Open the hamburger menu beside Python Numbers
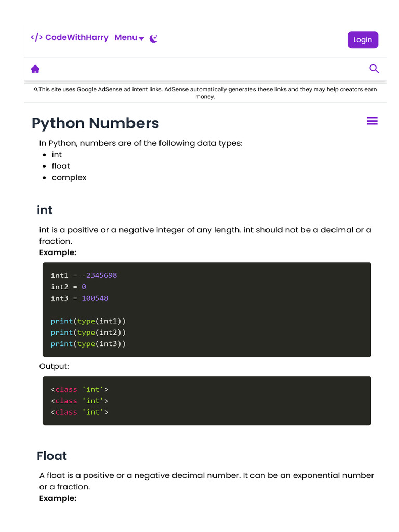The image size is (399, 532). pyautogui.click(x=372, y=121)
